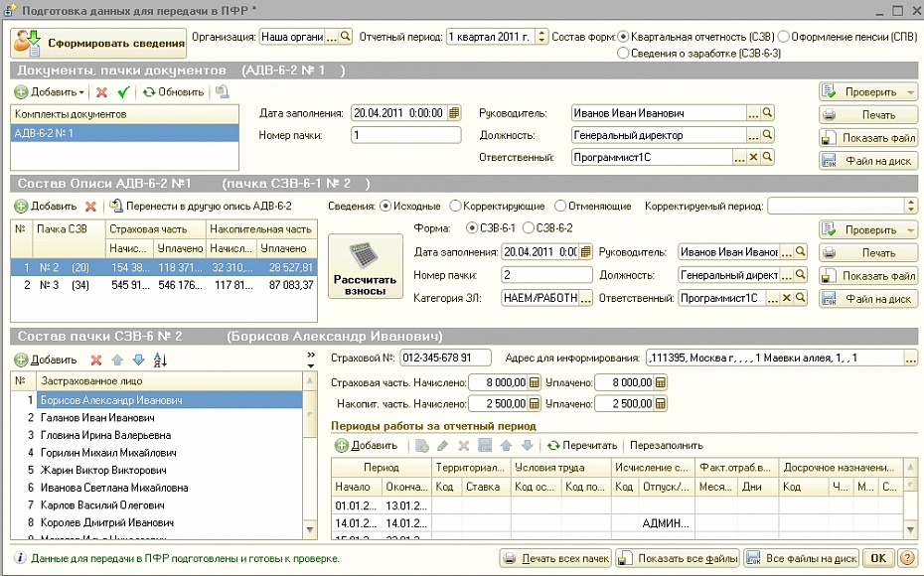Delete the selected СЗВ pack from опись
This screenshot has height=576, width=924.
[90, 207]
